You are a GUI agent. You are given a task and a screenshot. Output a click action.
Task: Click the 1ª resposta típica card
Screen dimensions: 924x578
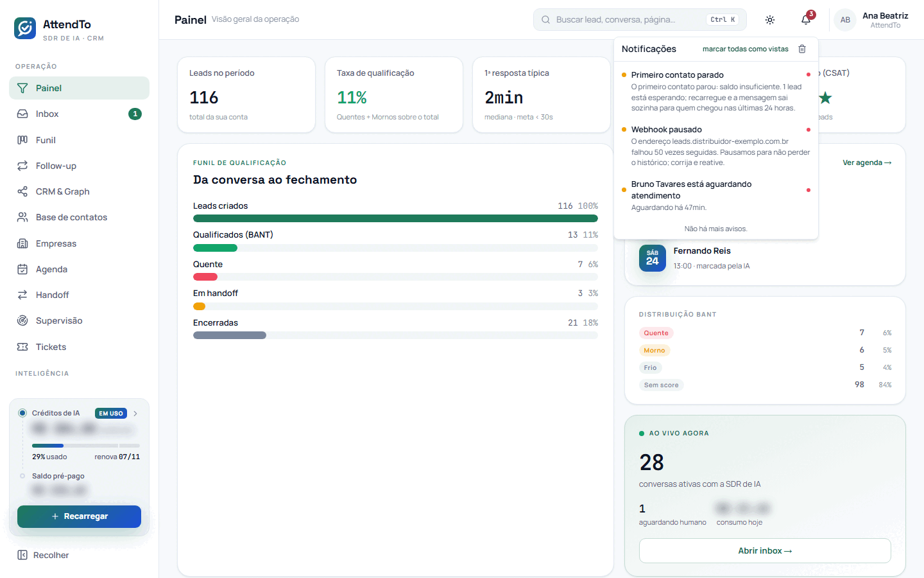click(542, 95)
